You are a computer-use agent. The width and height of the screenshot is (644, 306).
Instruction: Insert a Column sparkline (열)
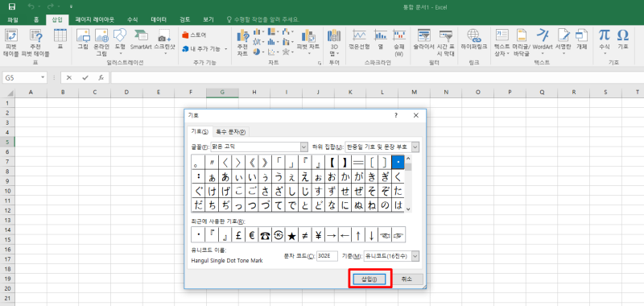point(381,39)
